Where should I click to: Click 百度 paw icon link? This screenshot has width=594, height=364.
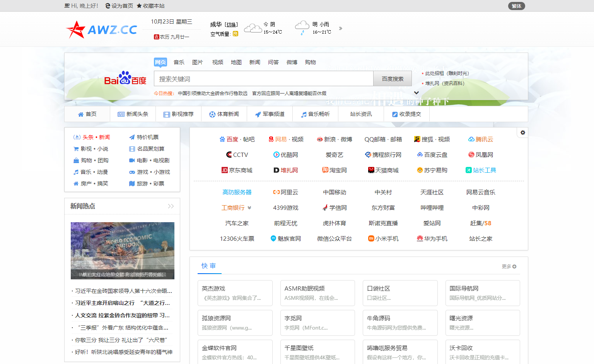point(222,139)
